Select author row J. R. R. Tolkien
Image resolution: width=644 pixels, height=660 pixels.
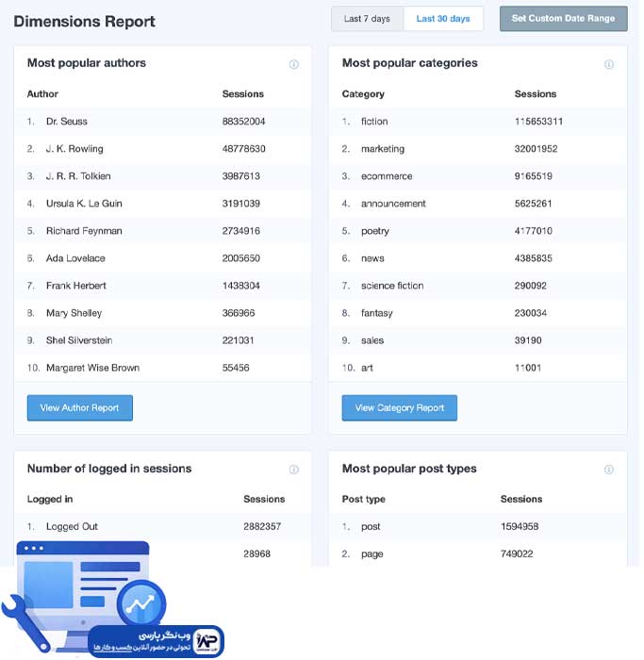(x=162, y=176)
